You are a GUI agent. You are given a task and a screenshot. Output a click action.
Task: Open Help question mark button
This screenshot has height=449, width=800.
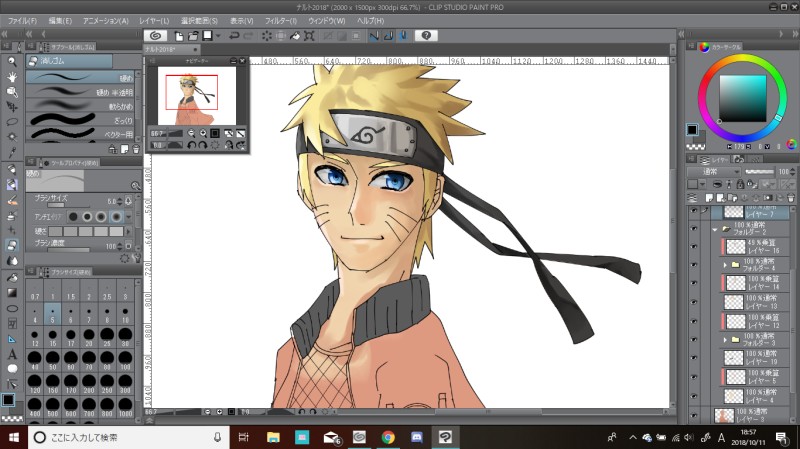(x=427, y=35)
